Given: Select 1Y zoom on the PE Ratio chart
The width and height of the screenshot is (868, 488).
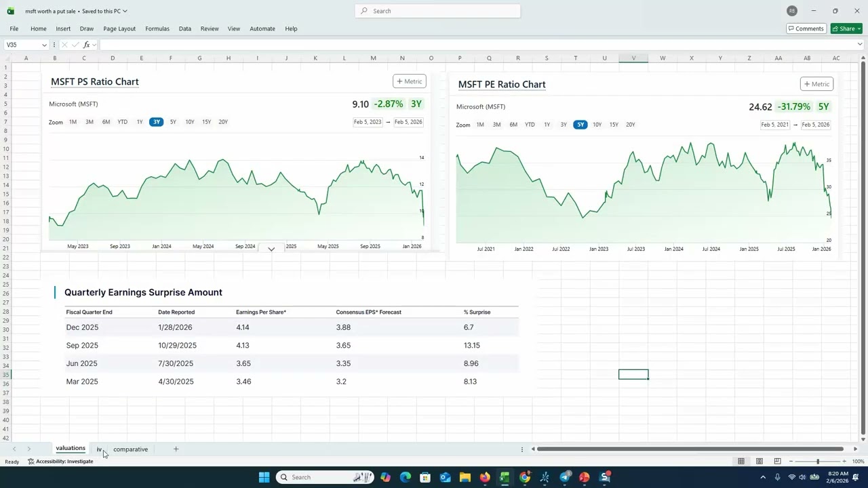Looking at the screenshot, I should point(547,125).
